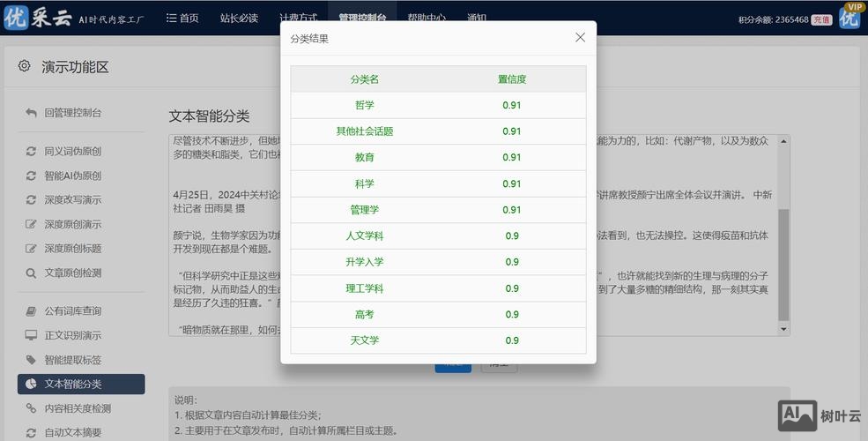Open the 首页 menu item

pos(182,18)
